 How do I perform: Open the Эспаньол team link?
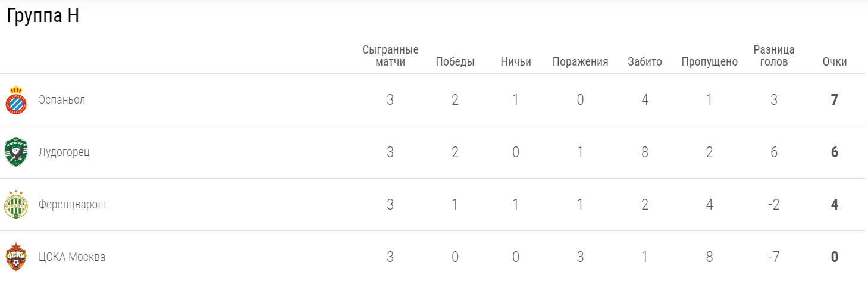[x=62, y=100]
